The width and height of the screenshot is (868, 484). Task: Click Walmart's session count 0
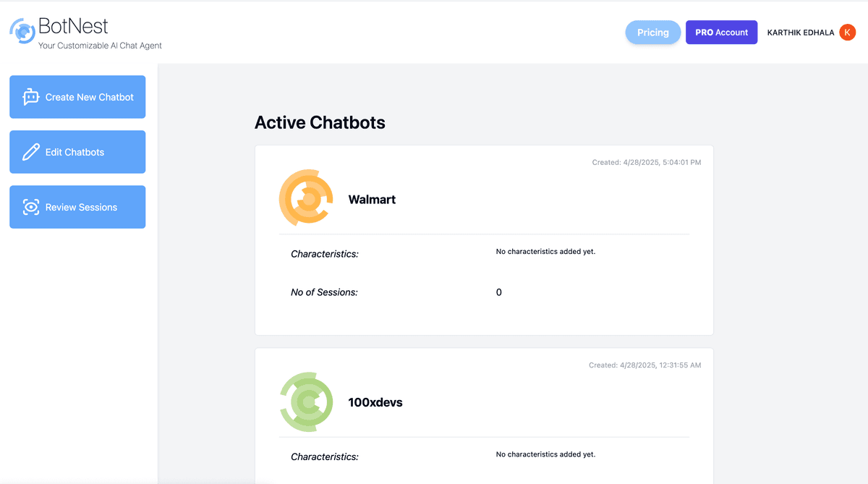pyautogui.click(x=499, y=292)
